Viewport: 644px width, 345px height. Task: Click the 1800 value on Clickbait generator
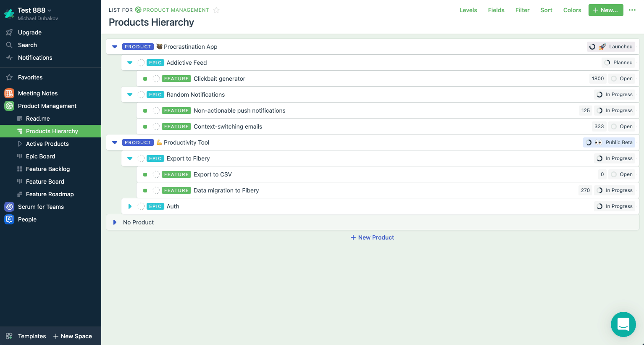point(598,79)
